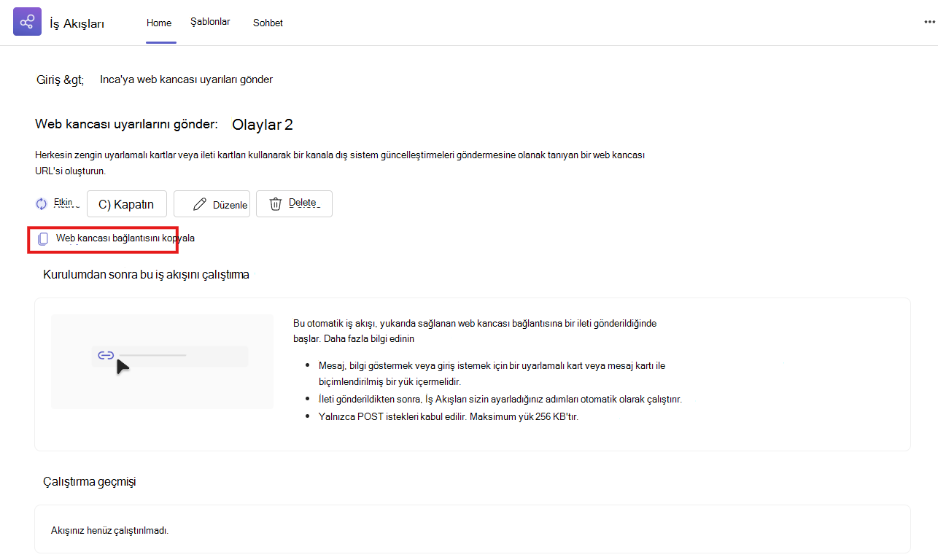Click the copy icon beside webhook link

pyautogui.click(x=43, y=238)
